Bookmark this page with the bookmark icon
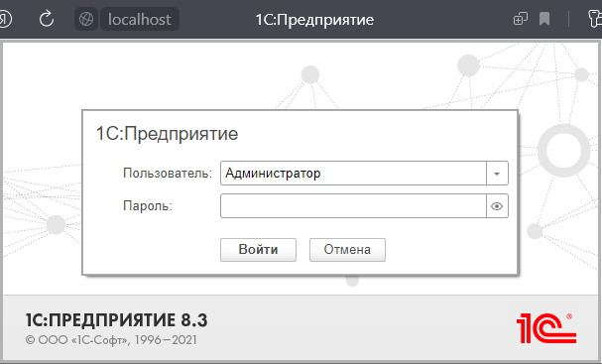The height and width of the screenshot is (364, 602). coord(544,19)
